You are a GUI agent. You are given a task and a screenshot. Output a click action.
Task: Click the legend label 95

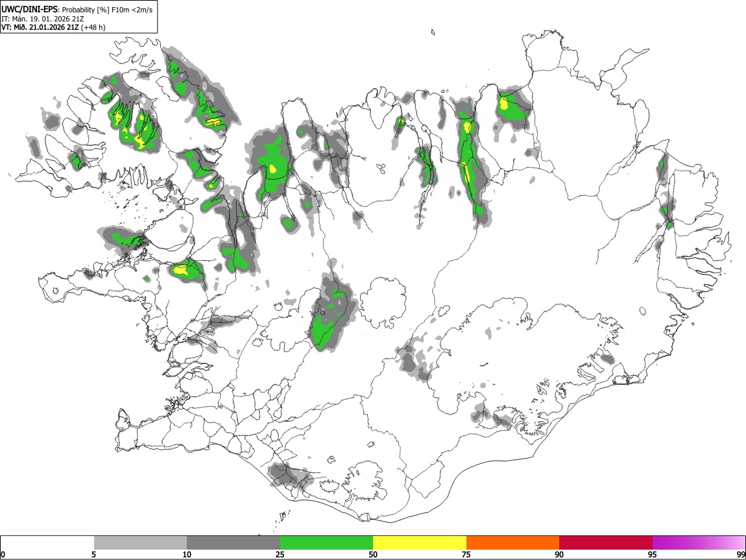[x=653, y=554]
